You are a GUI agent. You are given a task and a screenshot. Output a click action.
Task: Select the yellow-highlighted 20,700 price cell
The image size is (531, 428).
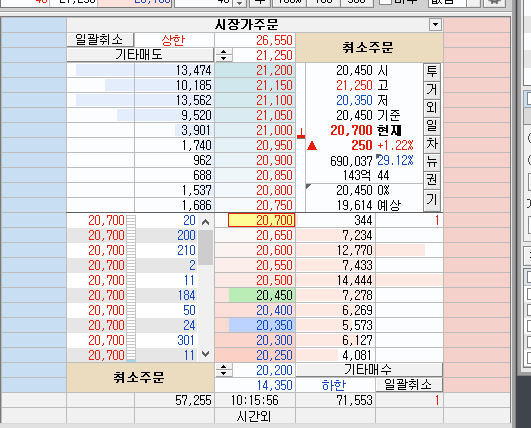click(261, 220)
